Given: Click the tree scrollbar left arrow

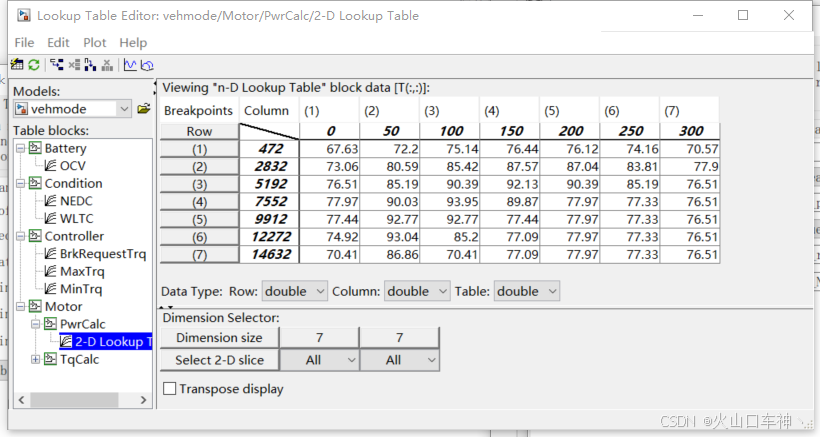Looking at the screenshot, I should coord(21,400).
